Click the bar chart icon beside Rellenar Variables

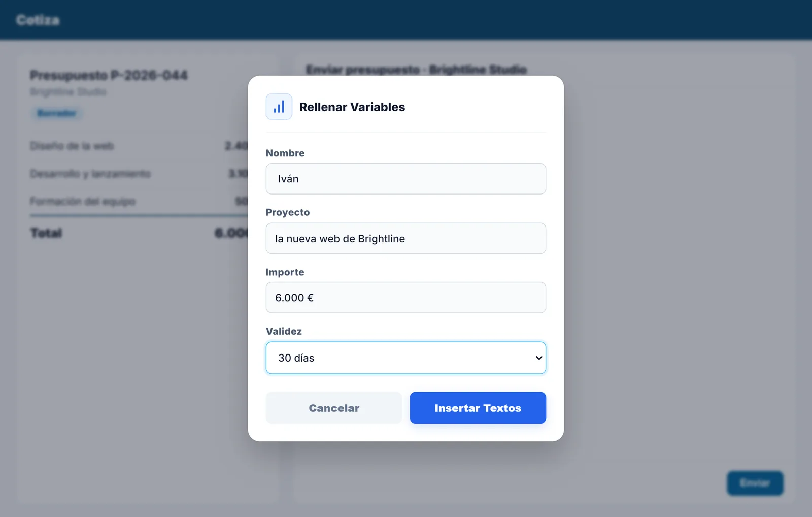pyautogui.click(x=279, y=107)
